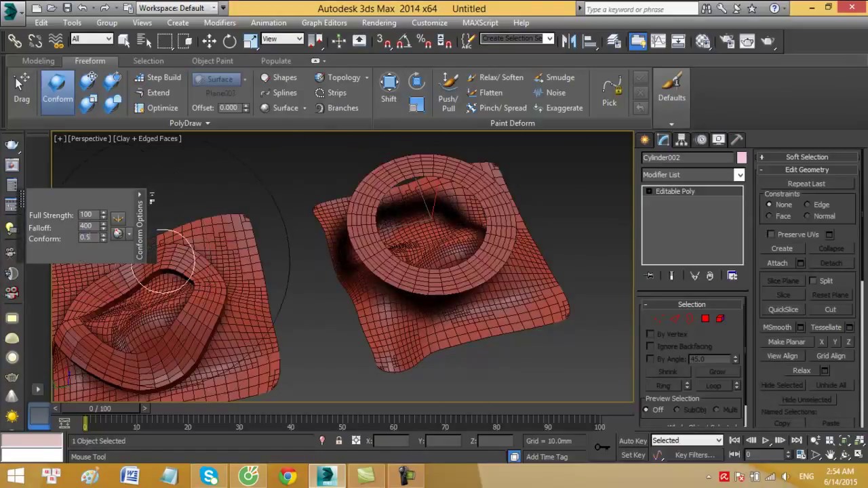This screenshot has width=868, height=488.
Task: Choose the Pinch/Spread brush
Action: tap(496, 108)
